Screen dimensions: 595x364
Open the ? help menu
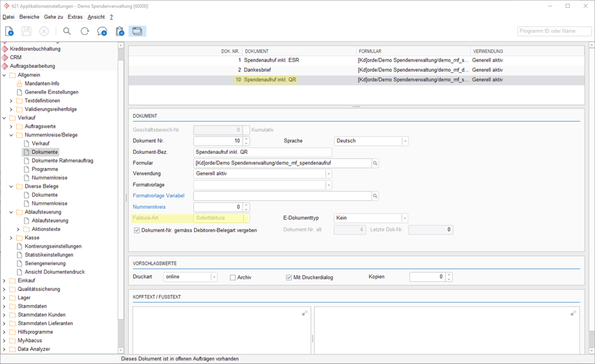(x=111, y=17)
